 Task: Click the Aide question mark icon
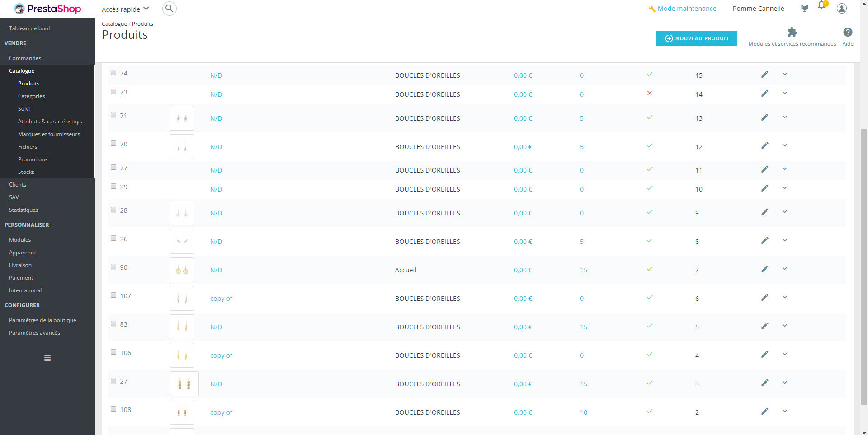tap(848, 32)
